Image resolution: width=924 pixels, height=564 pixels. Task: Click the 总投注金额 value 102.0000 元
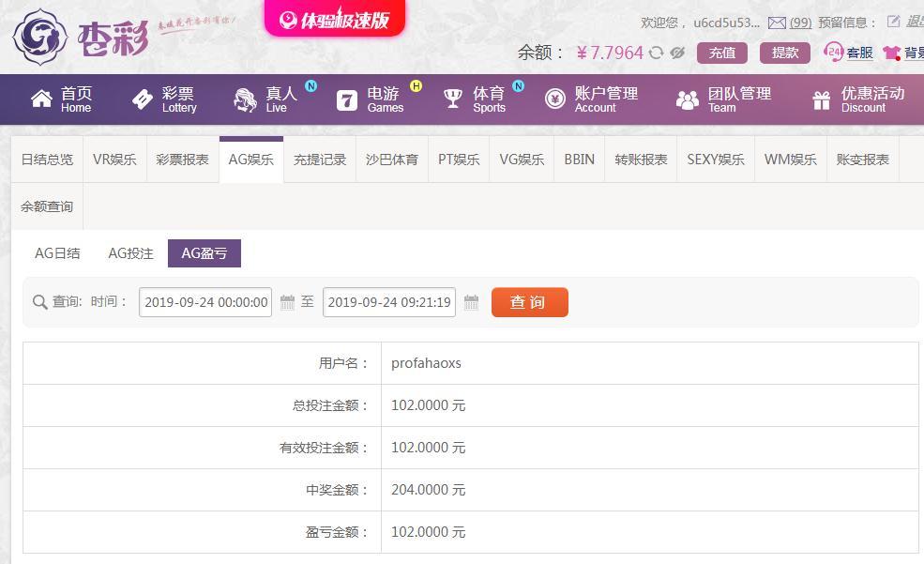[x=429, y=405]
